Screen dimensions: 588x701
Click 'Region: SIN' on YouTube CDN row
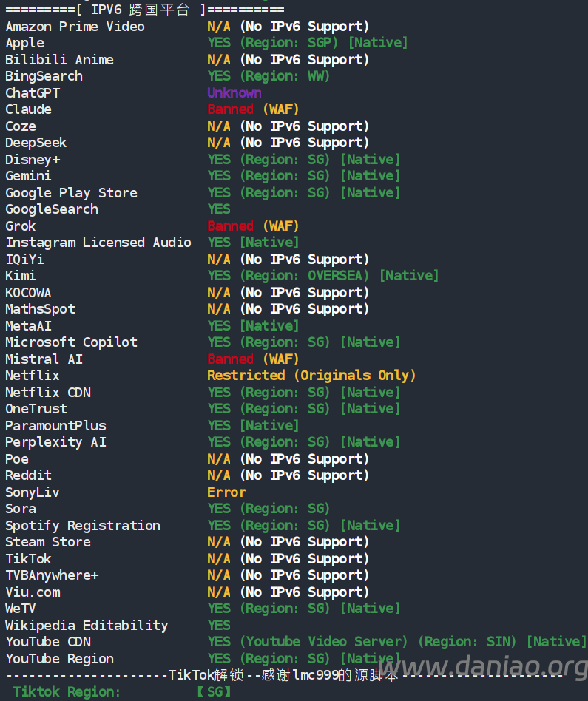(x=467, y=642)
